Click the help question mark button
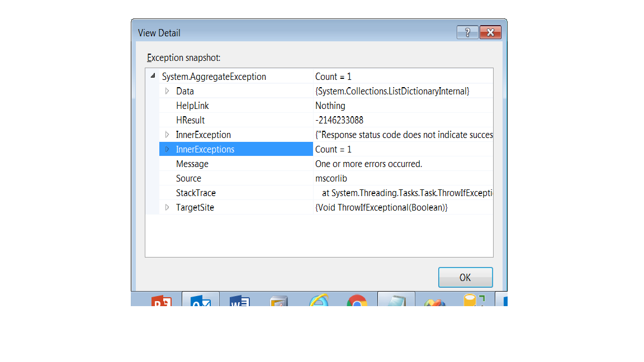The width and height of the screenshot is (644, 362). [467, 32]
